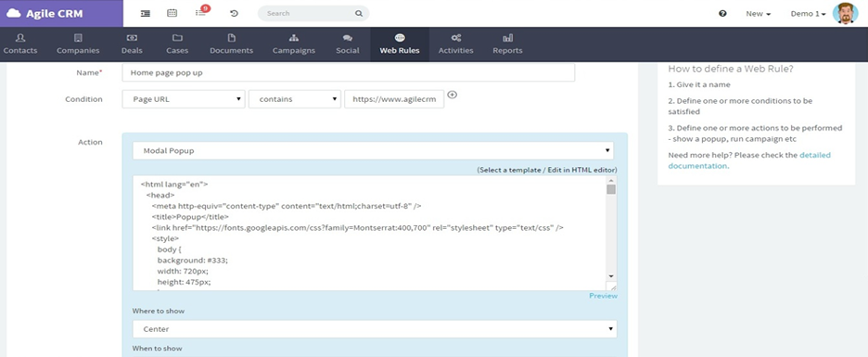
Task: Open the calendar icon in top bar
Action: point(172,13)
